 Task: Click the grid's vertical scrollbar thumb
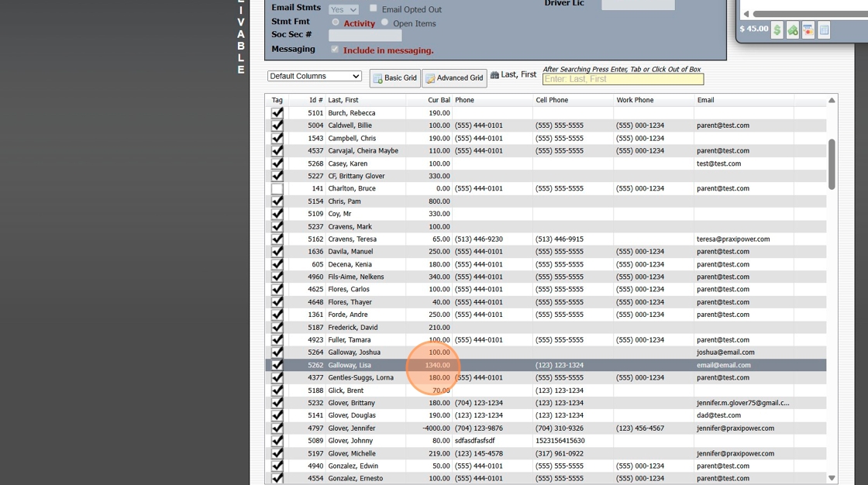coord(832,164)
